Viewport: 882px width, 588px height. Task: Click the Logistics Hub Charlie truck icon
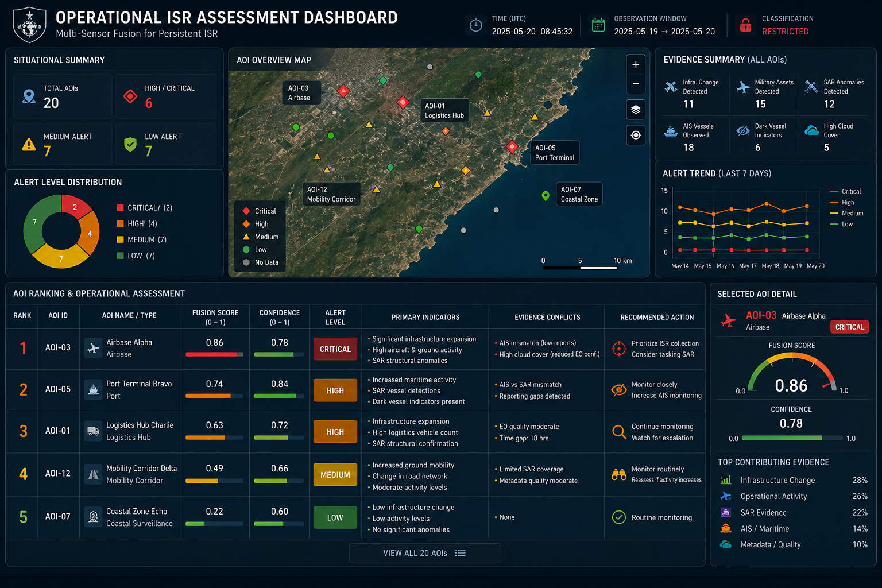pyautogui.click(x=93, y=431)
